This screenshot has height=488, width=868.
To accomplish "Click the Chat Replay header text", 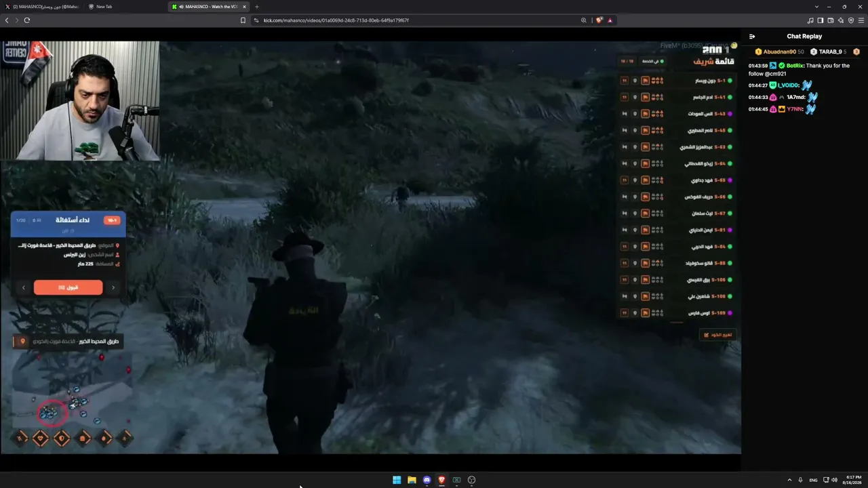I will coord(804,37).
